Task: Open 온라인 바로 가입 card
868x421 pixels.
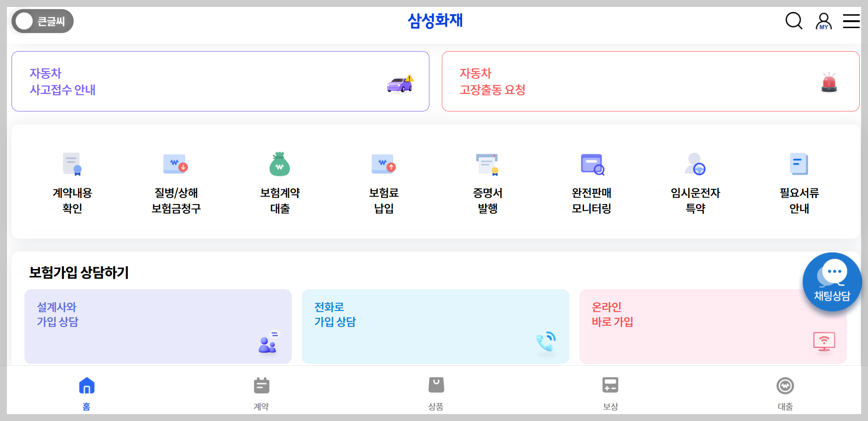Action: (x=713, y=327)
